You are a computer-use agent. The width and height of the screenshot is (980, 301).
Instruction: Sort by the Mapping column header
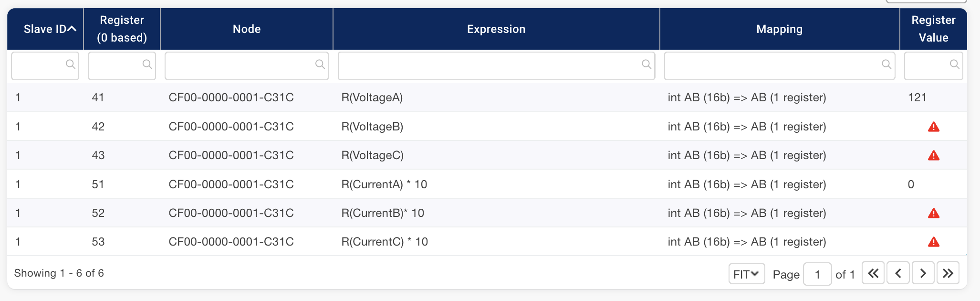[779, 29]
